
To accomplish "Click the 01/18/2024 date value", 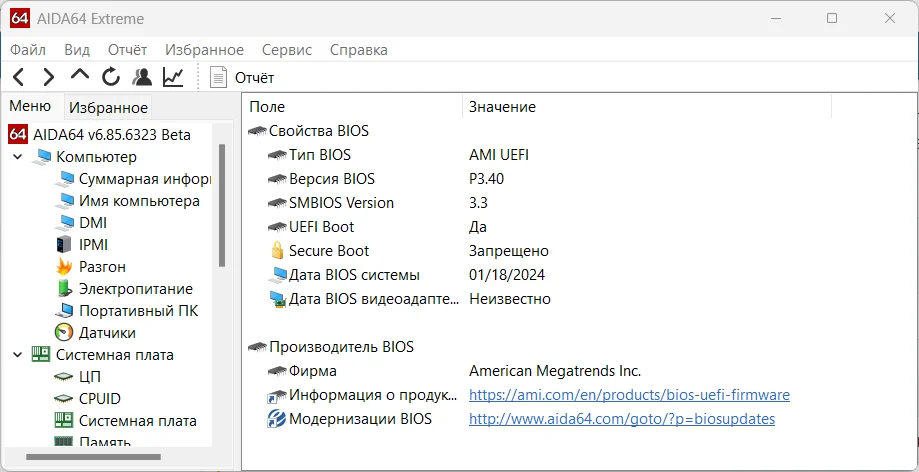I will pyautogui.click(x=507, y=275).
